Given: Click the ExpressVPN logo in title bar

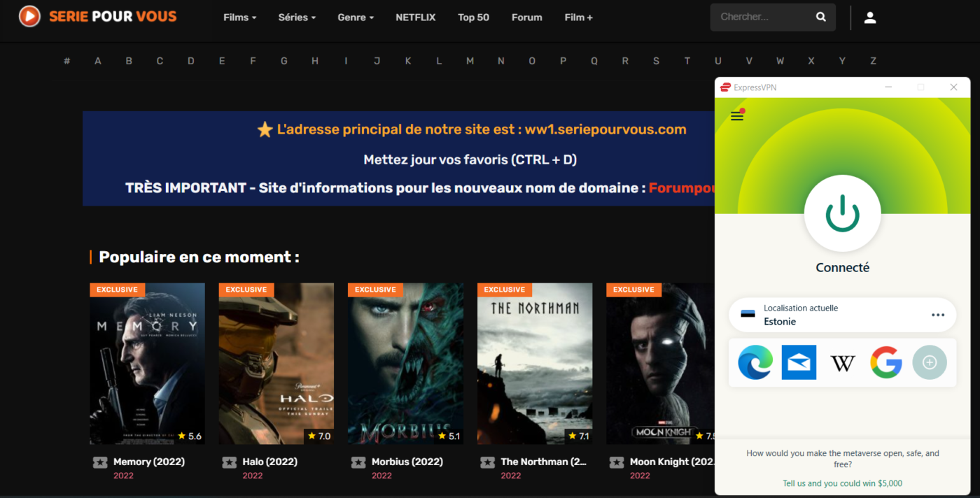Looking at the screenshot, I should click(x=726, y=87).
